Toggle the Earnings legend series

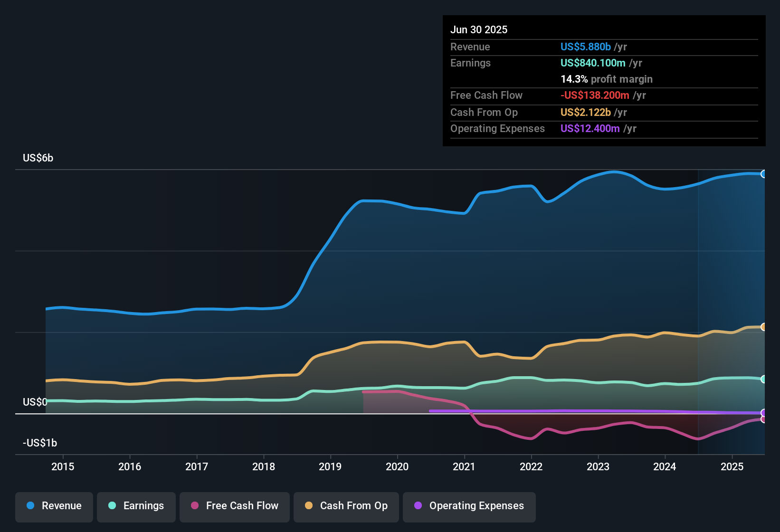(x=136, y=506)
